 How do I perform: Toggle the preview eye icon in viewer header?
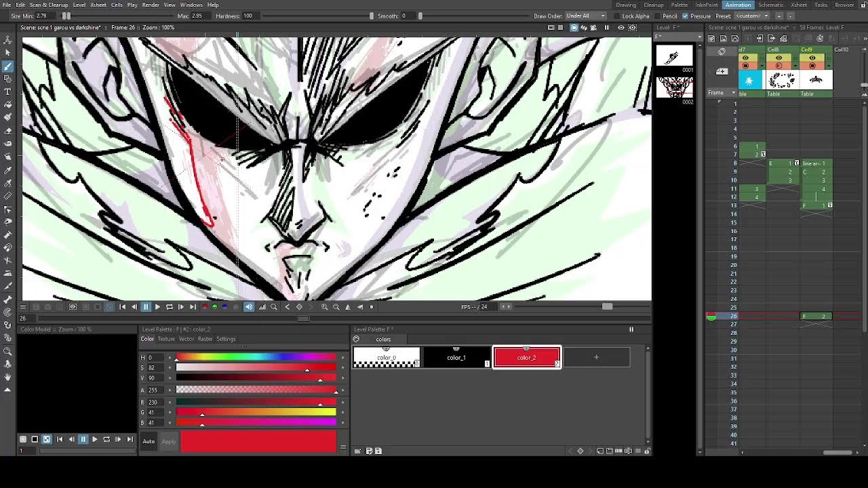[x=620, y=28]
